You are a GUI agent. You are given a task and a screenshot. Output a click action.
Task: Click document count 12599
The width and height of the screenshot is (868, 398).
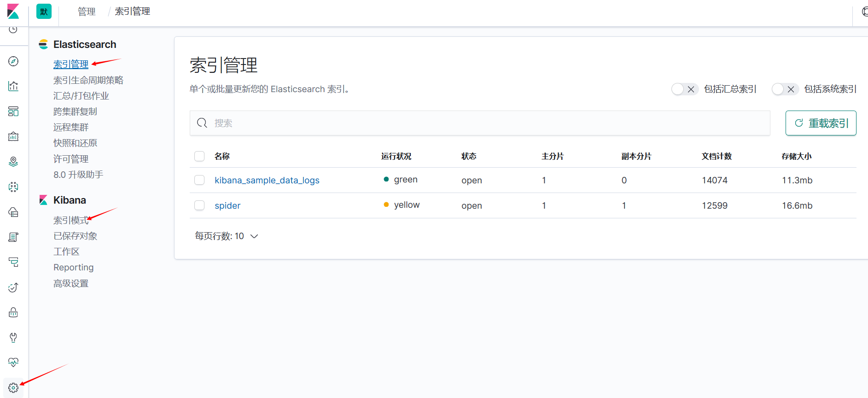click(x=715, y=205)
